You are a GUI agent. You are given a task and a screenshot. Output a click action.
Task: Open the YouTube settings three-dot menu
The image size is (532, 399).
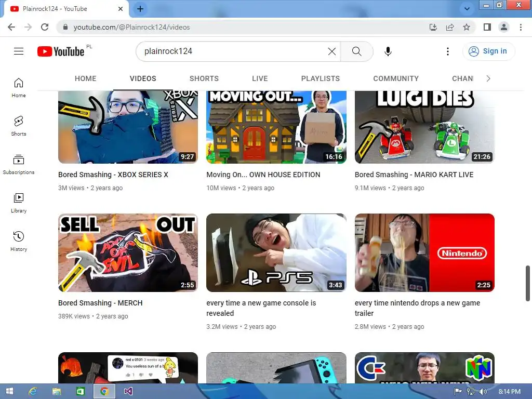[x=448, y=51]
